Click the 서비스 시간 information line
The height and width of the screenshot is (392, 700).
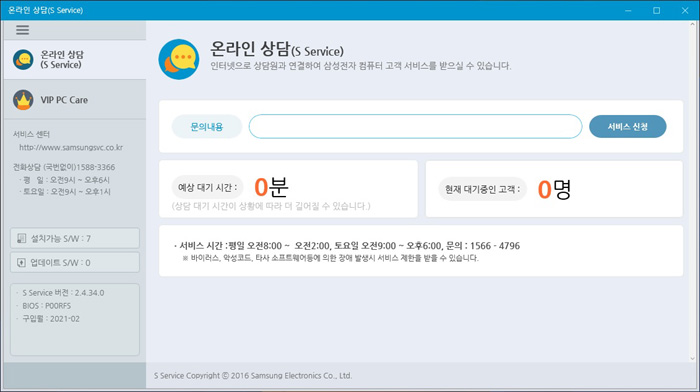[x=347, y=246]
